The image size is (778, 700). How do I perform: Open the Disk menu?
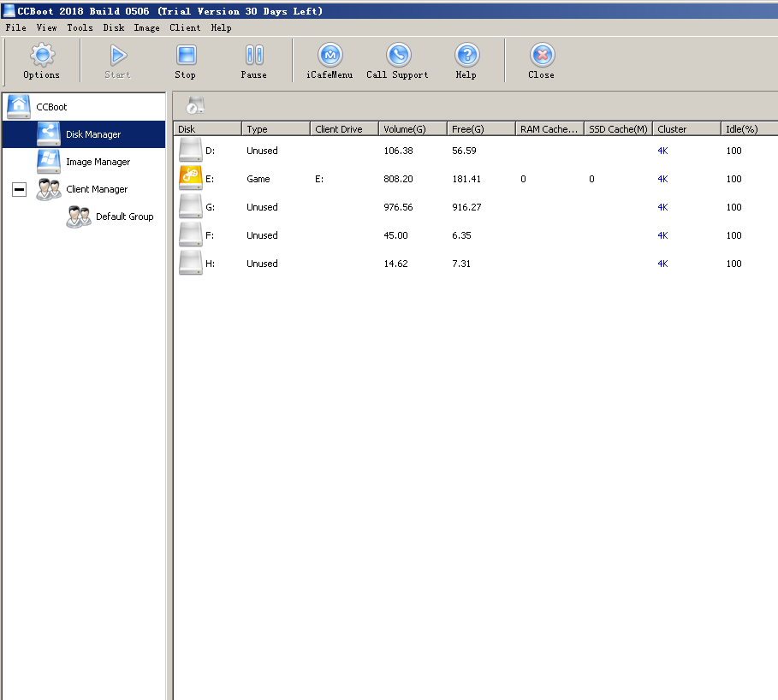(114, 27)
